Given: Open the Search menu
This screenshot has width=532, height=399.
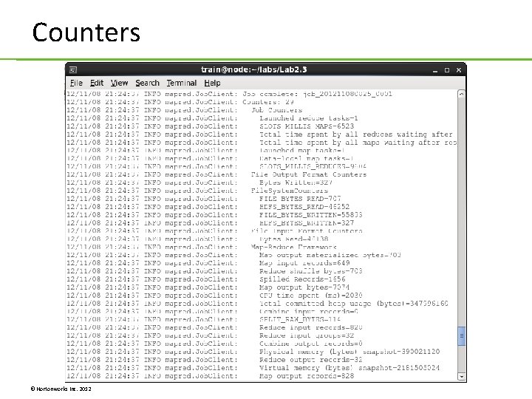Looking at the screenshot, I should point(147,83).
